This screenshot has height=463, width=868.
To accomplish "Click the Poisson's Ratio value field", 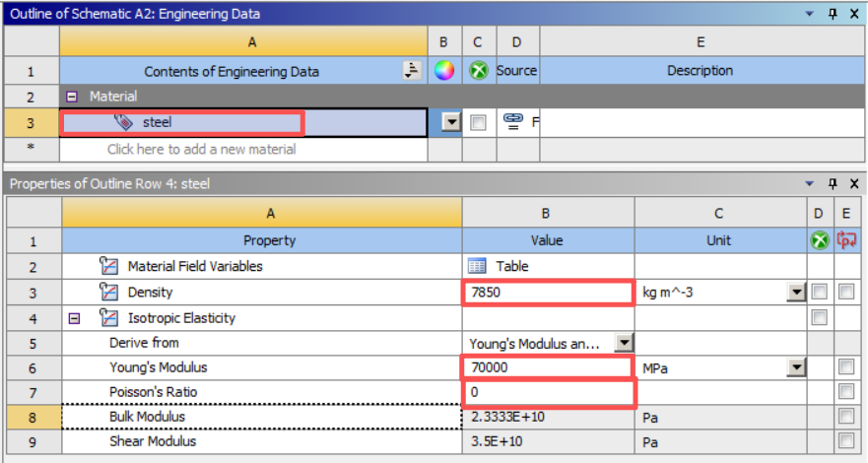I will coord(548,392).
